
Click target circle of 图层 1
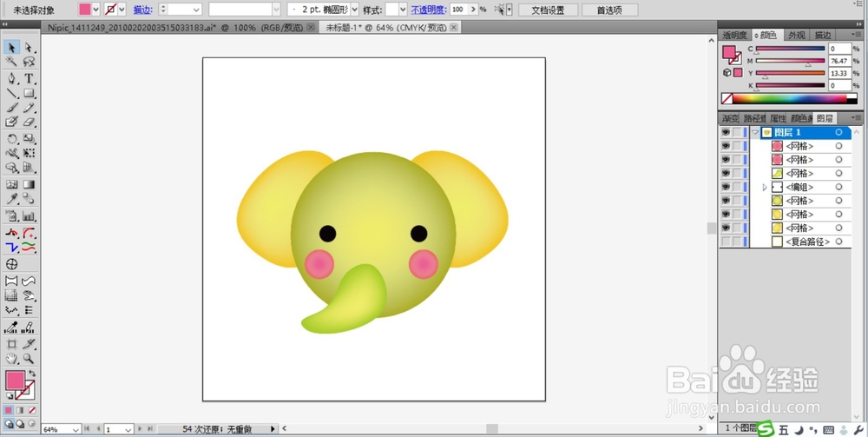[x=838, y=132]
